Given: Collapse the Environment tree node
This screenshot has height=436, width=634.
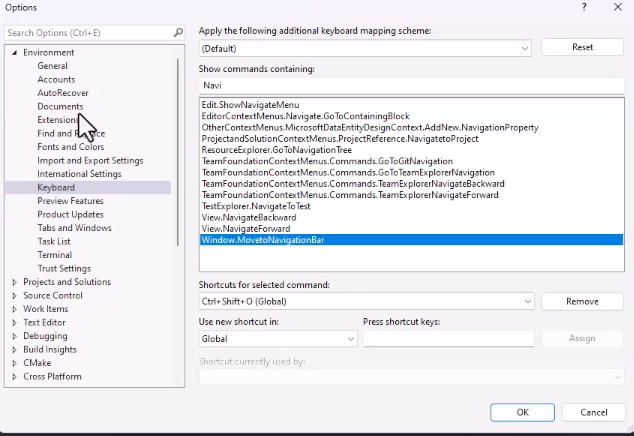Looking at the screenshot, I should point(15,53).
